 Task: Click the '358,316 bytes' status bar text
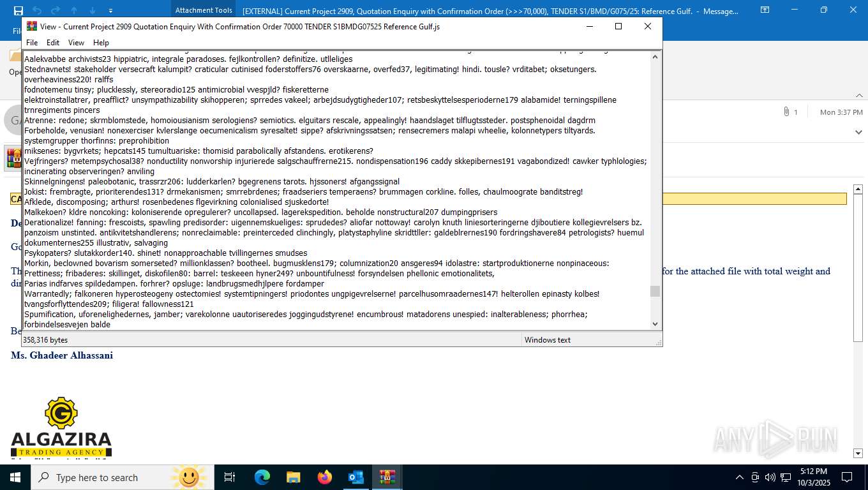(x=45, y=340)
